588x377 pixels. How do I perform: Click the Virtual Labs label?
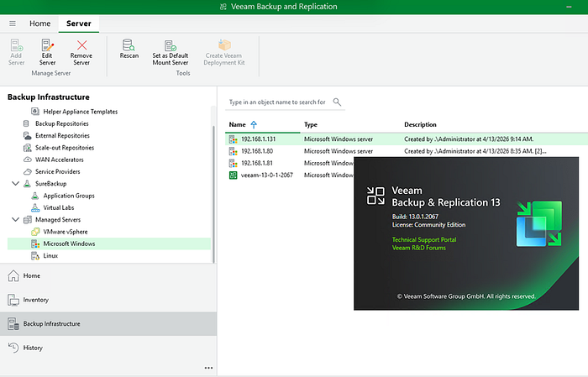pyautogui.click(x=59, y=207)
